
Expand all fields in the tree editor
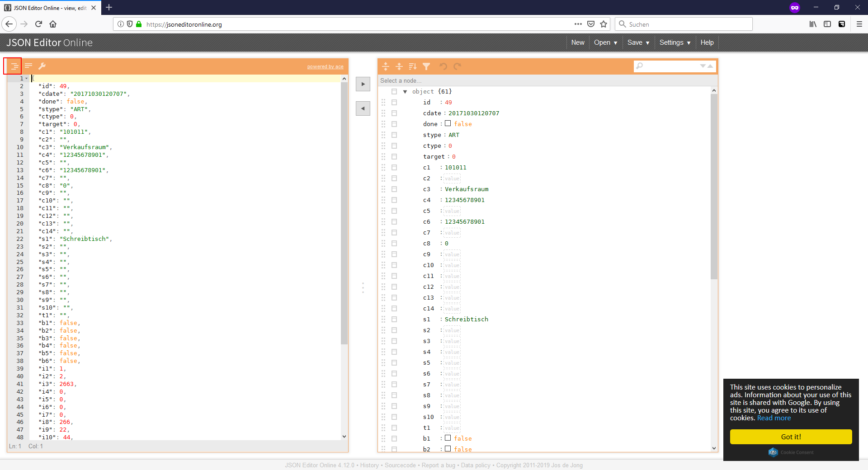coord(386,66)
